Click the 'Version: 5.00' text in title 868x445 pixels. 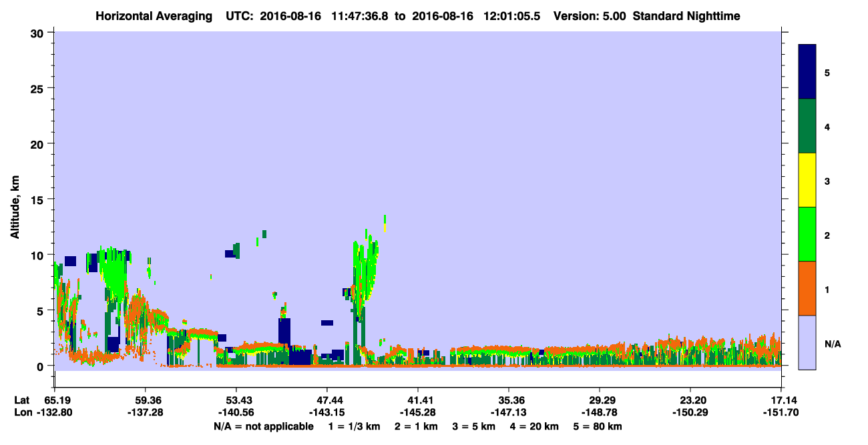[x=590, y=16]
